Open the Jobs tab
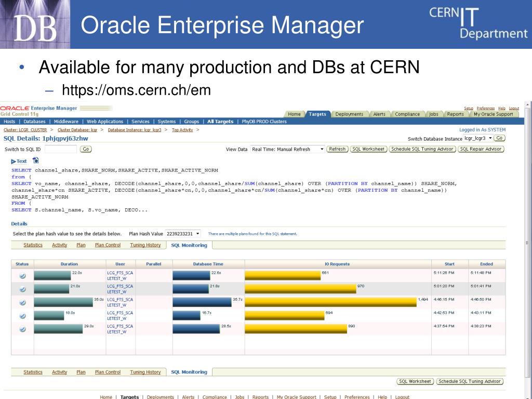The width and height of the screenshot is (532, 399). [x=434, y=114]
